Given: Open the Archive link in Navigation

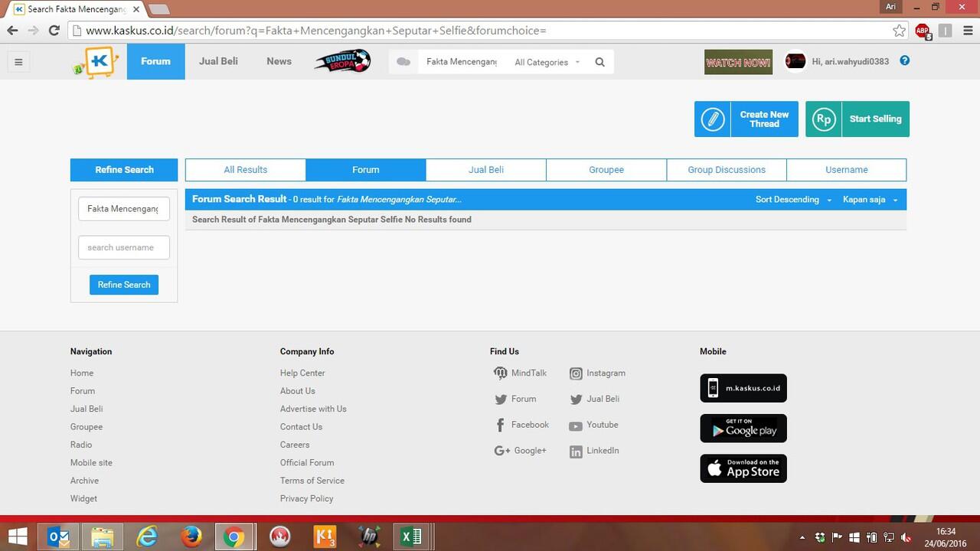Looking at the screenshot, I should point(84,481).
